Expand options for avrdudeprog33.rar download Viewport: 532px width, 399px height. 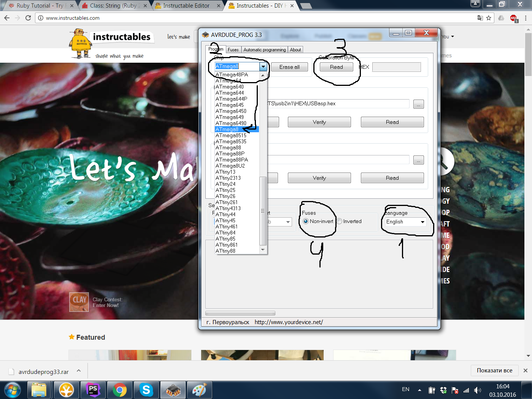click(x=79, y=370)
